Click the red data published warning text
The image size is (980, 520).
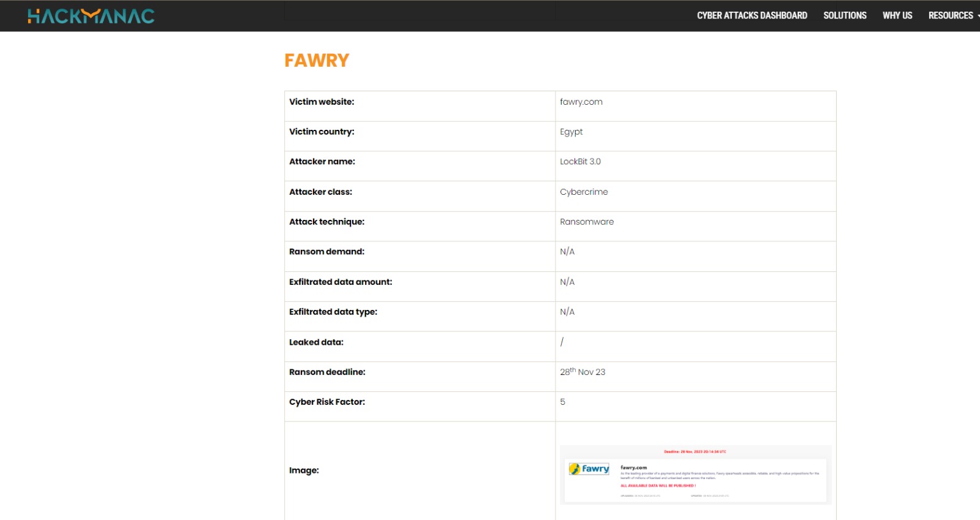click(x=658, y=486)
